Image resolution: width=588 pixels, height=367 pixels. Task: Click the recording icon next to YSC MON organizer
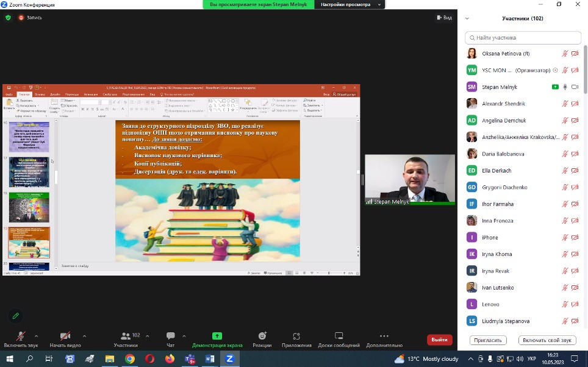(x=556, y=70)
